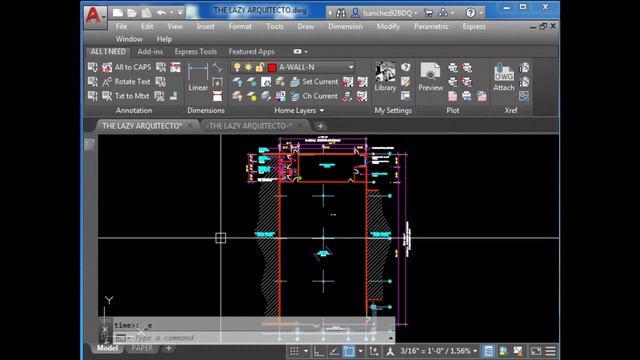Open the Autodesk Exchange shopping cart icon
Screen dimensions: 640x360
[x=428, y=13]
